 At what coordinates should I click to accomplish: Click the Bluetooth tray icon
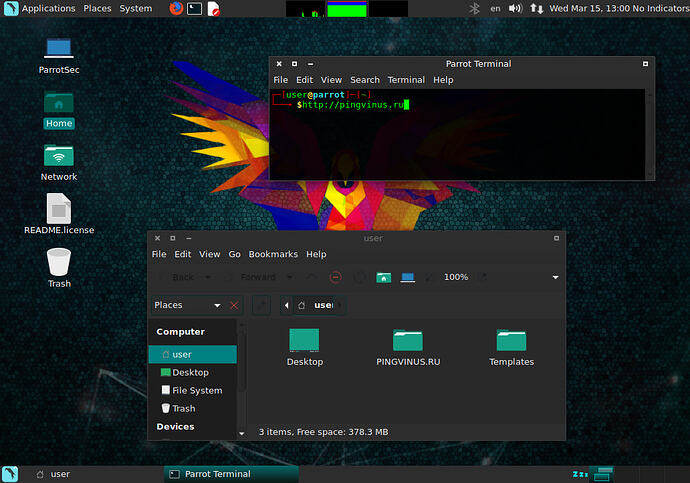click(474, 8)
